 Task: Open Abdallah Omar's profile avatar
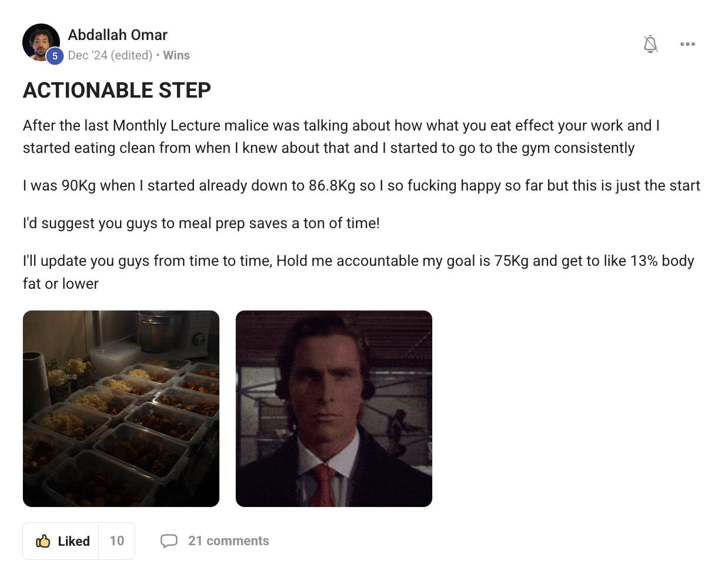(x=41, y=42)
